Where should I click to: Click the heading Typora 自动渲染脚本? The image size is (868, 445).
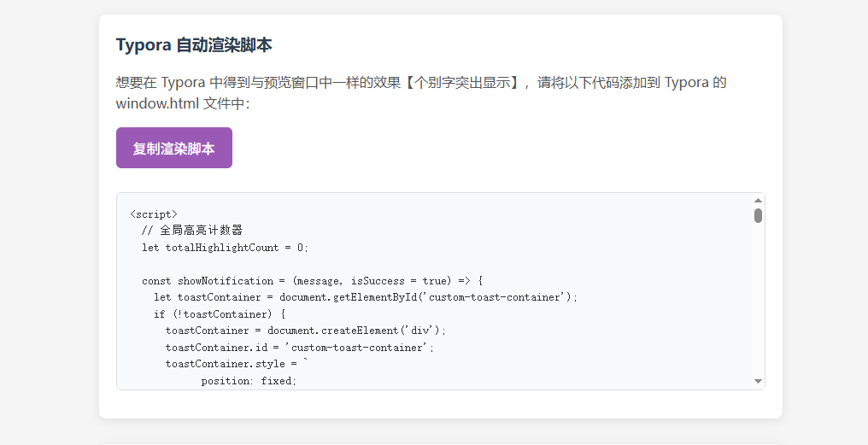(194, 44)
